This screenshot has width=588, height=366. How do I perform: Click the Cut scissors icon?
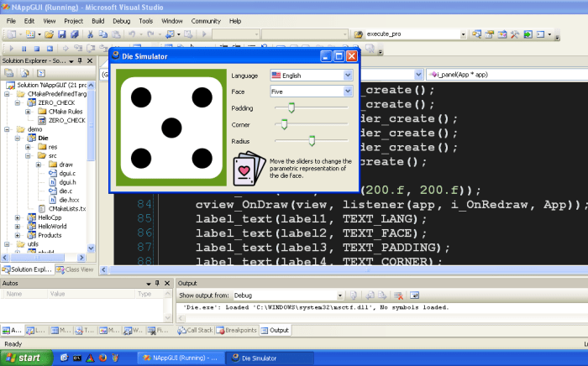click(x=90, y=34)
